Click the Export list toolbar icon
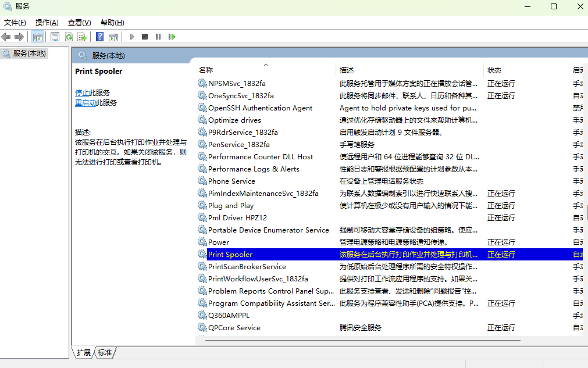 pyautogui.click(x=82, y=37)
